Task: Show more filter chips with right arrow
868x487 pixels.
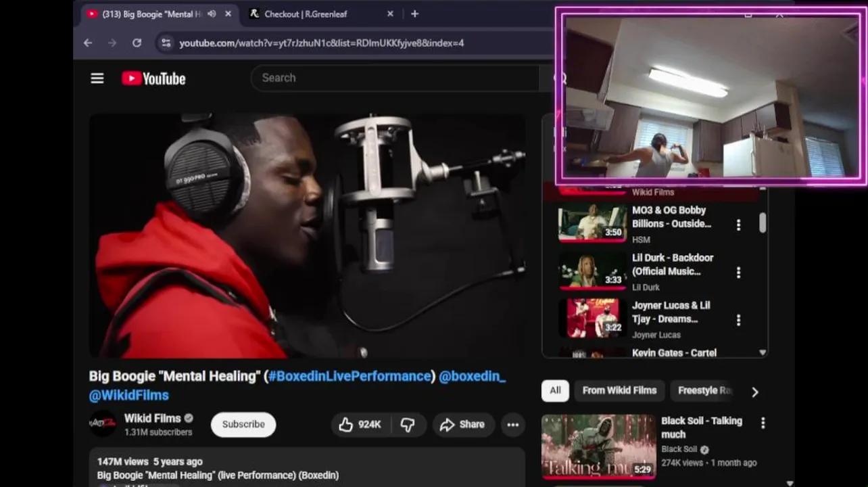Action: pyautogui.click(x=755, y=392)
